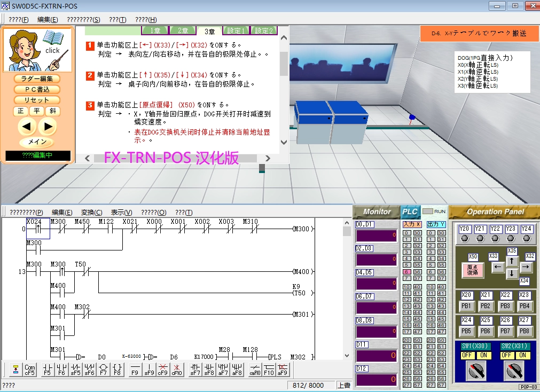
Task: Open the 設定1 tab
Action: (x=236, y=31)
